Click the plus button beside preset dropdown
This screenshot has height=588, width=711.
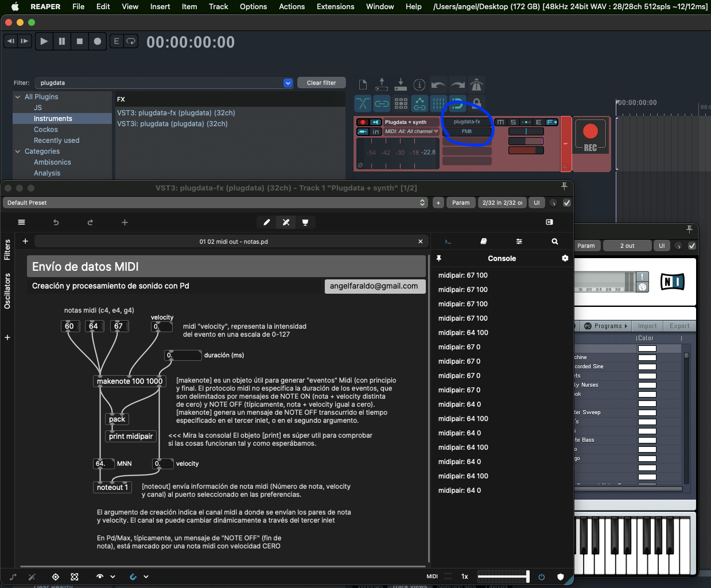(x=438, y=203)
